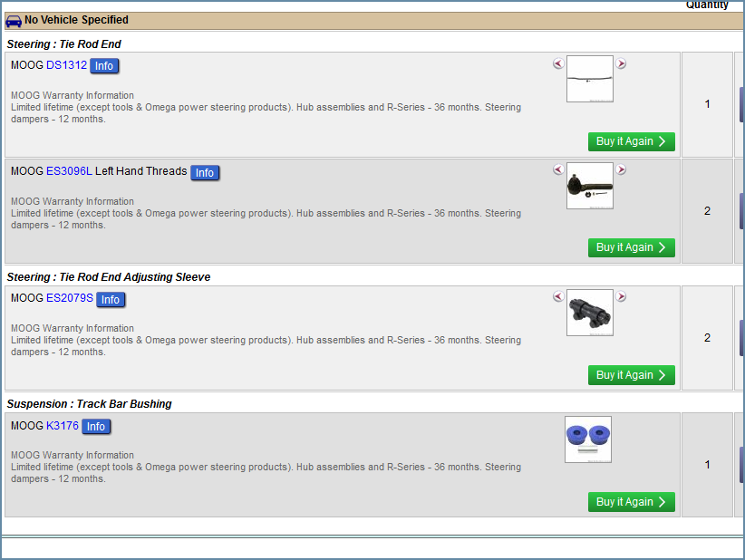Show next image for MOOG DS1312
This screenshot has width=745, height=560.
pyautogui.click(x=621, y=63)
